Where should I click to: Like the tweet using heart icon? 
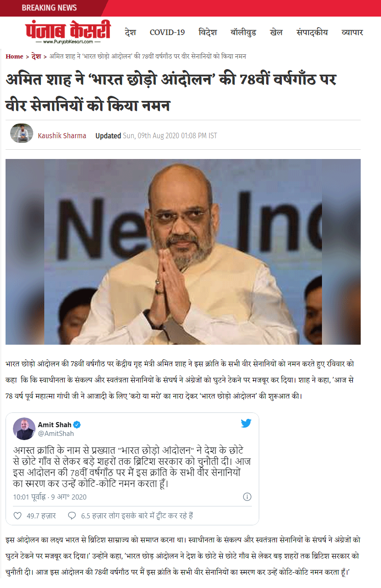click(x=18, y=516)
